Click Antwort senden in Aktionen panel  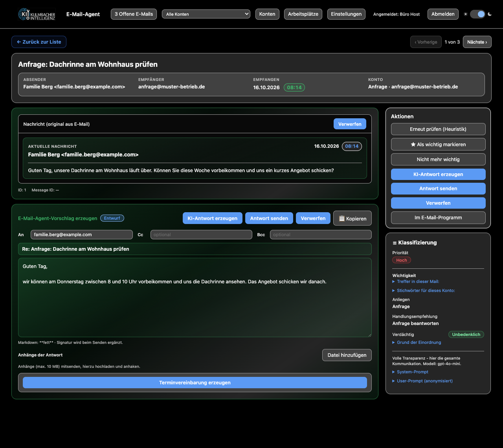point(438,189)
